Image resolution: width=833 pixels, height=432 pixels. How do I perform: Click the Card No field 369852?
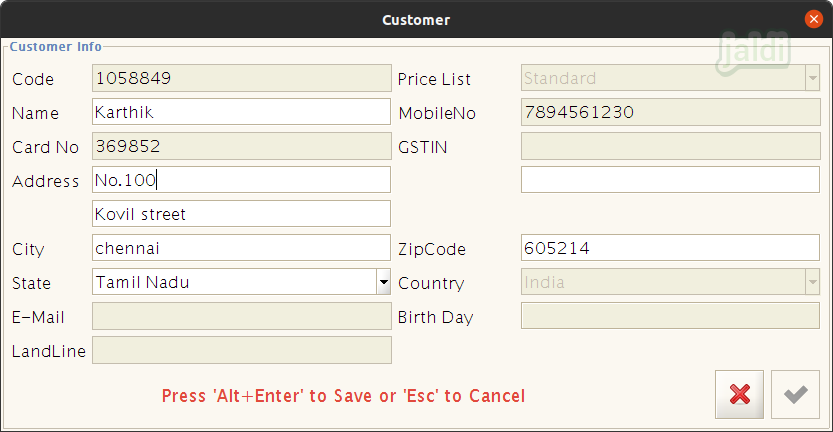pos(242,146)
